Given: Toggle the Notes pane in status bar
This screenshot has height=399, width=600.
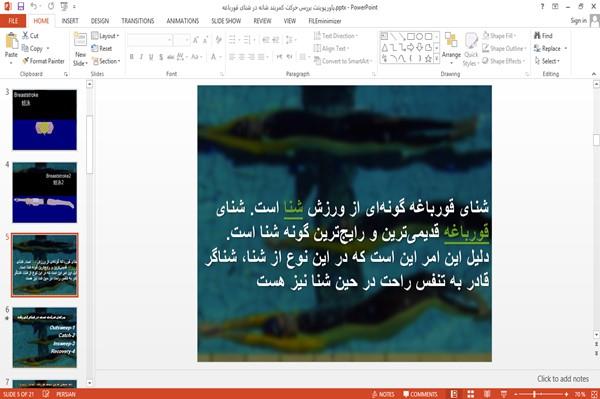Looking at the screenshot, I should [x=383, y=394].
